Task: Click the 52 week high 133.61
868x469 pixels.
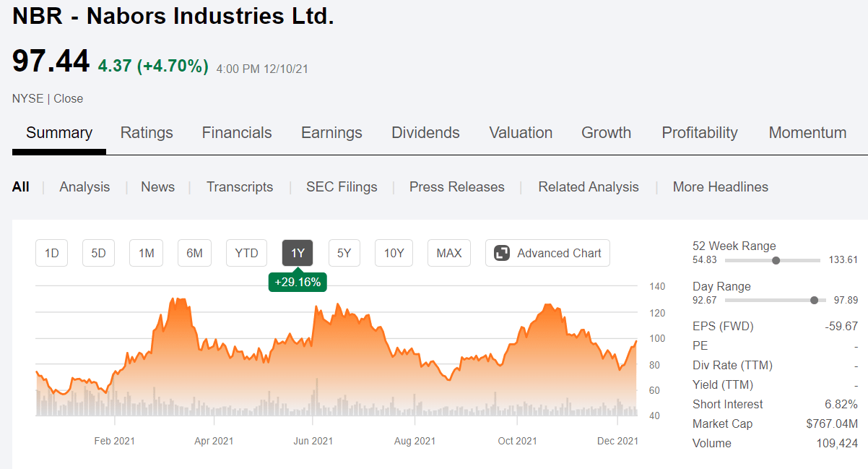Action: point(843,260)
